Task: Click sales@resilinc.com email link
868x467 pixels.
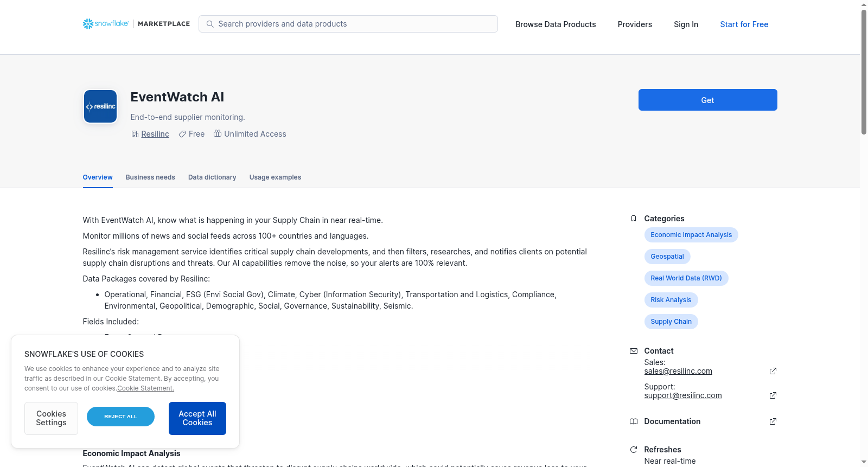Action: 678,371
